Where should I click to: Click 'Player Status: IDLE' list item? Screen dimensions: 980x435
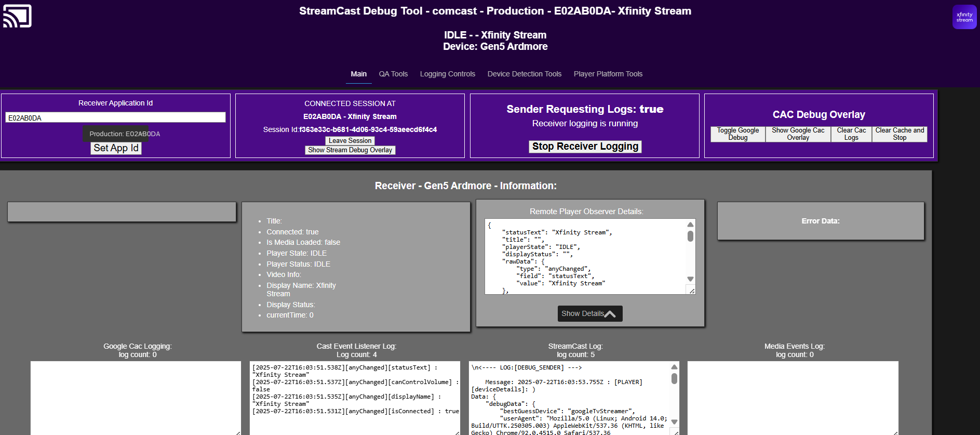point(298,264)
